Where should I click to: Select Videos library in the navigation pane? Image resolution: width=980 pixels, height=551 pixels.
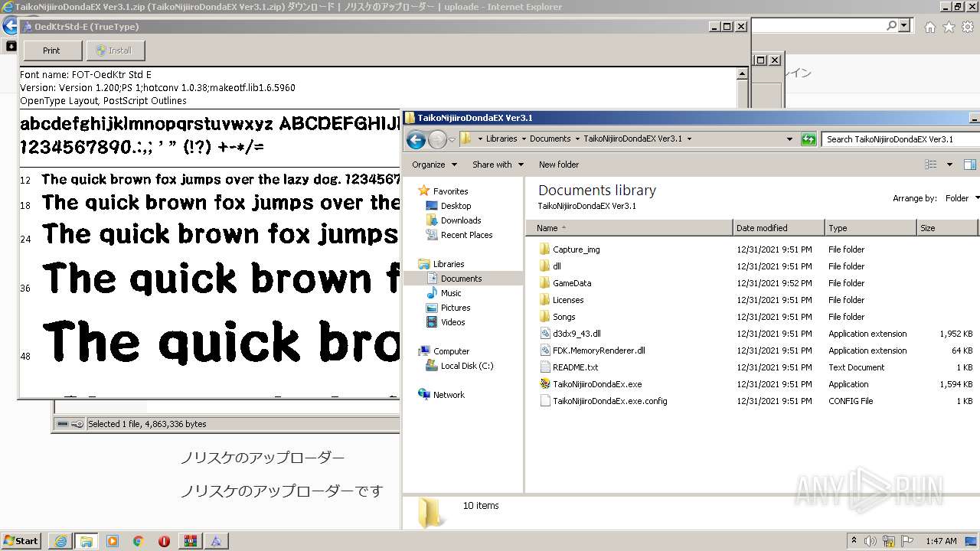pyautogui.click(x=452, y=322)
